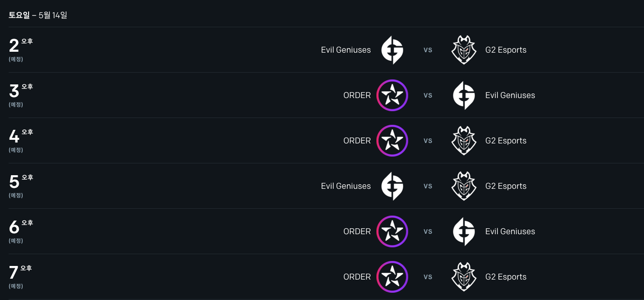Click G2 Esports logo in 2 오후 match
The width and height of the screenshot is (644, 300).
click(464, 50)
